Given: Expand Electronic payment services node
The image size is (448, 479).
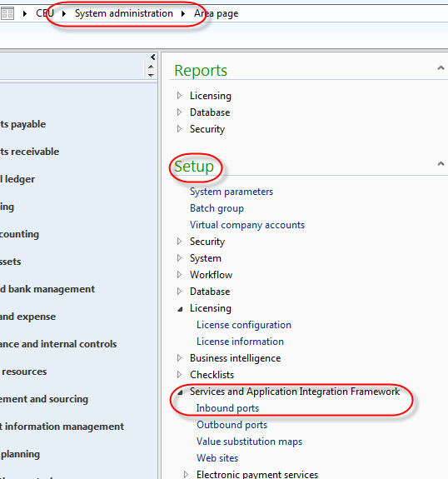Looking at the screenshot, I should point(187,474).
